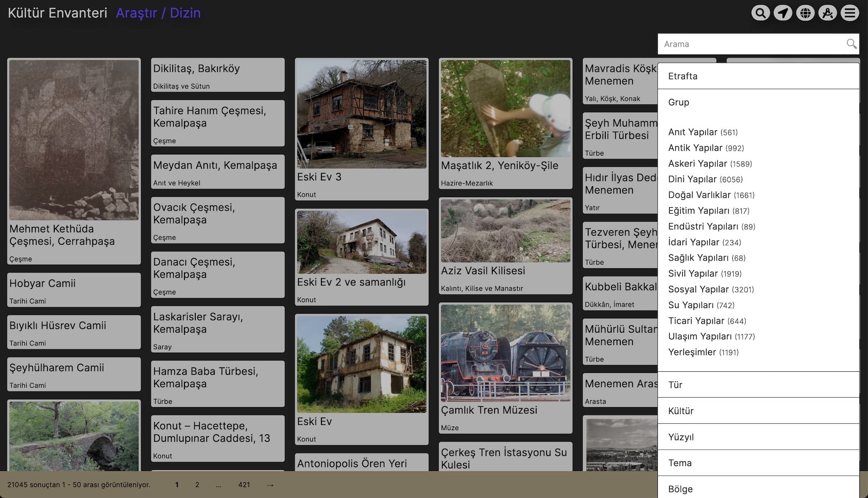868x498 pixels.
Task: Filter by Yerleşimler (1191)
Action: [703, 352]
